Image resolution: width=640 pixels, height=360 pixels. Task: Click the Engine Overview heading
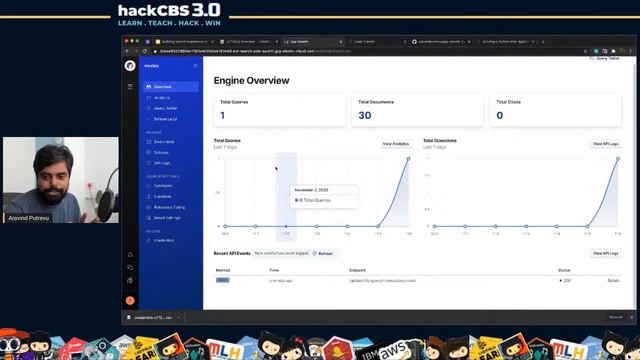pyautogui.click(x=251, y=80)
